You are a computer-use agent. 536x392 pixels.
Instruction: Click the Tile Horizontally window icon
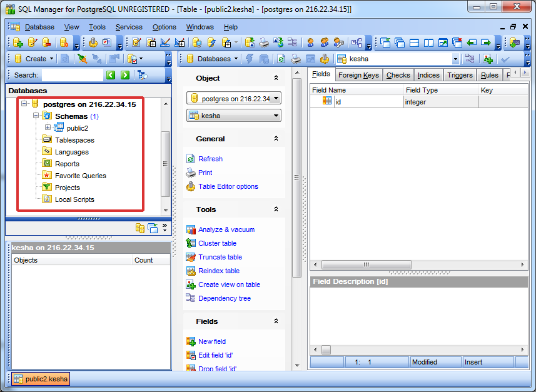(414, 43)
